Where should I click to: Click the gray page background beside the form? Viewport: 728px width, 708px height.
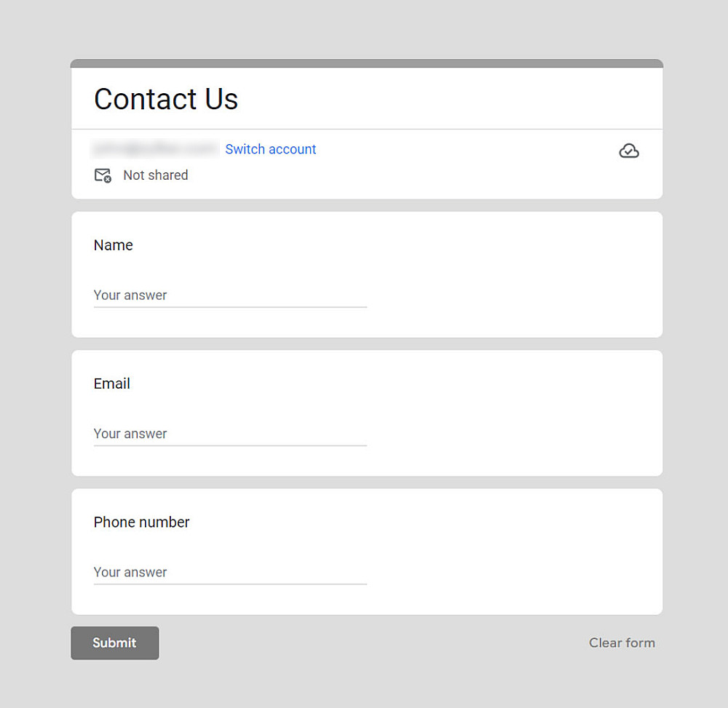pos(35,364)
